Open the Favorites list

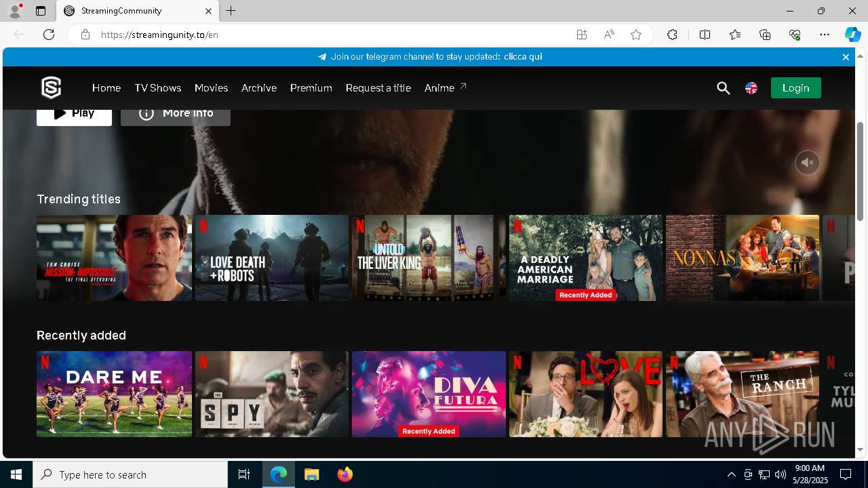(735, 35)
